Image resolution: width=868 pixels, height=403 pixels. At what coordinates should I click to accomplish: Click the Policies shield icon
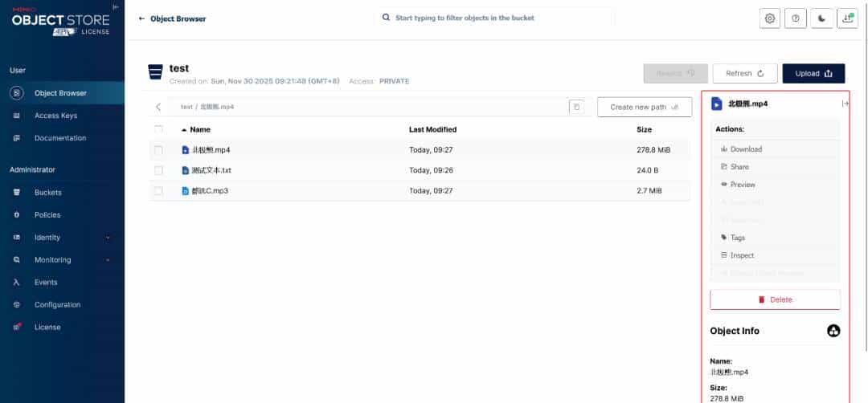[x=17, y=215]
